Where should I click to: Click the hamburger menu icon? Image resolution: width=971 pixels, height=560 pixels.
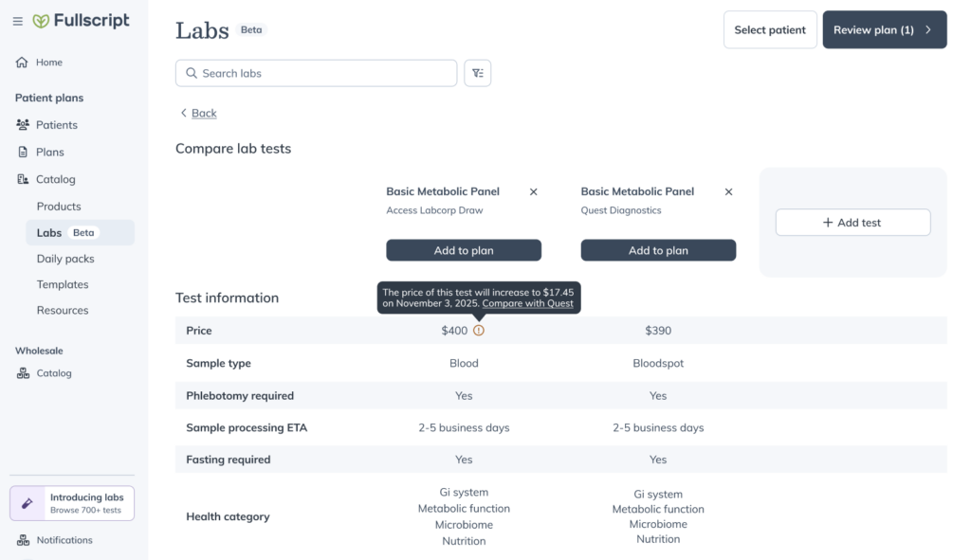(x=18, y=21)
